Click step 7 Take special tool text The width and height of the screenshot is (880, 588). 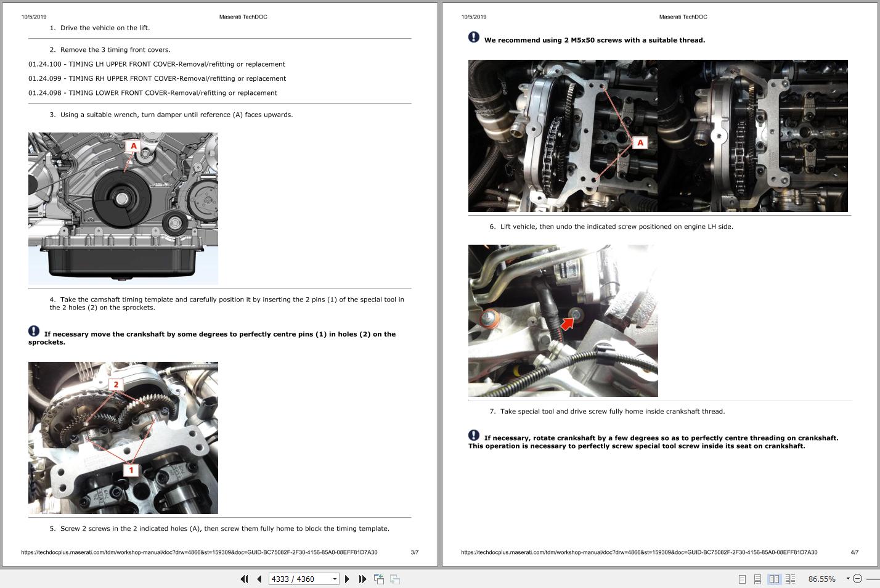tap(607, 412)
